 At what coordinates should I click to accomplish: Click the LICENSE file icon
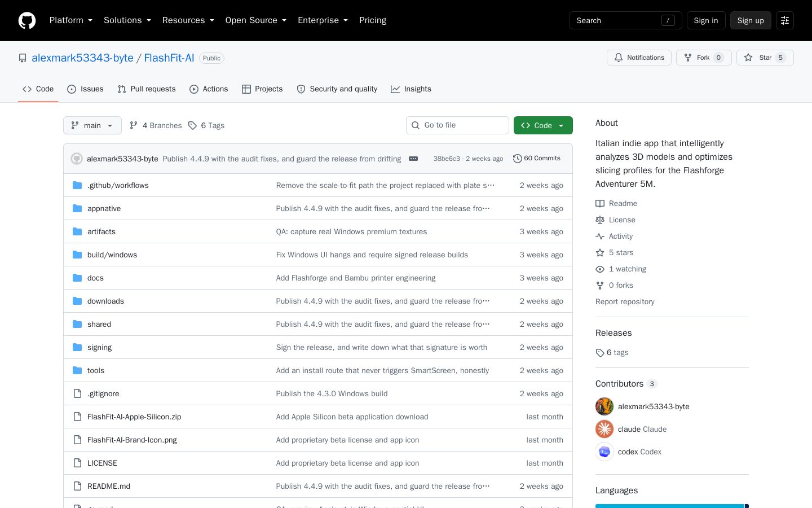point(77,463)
